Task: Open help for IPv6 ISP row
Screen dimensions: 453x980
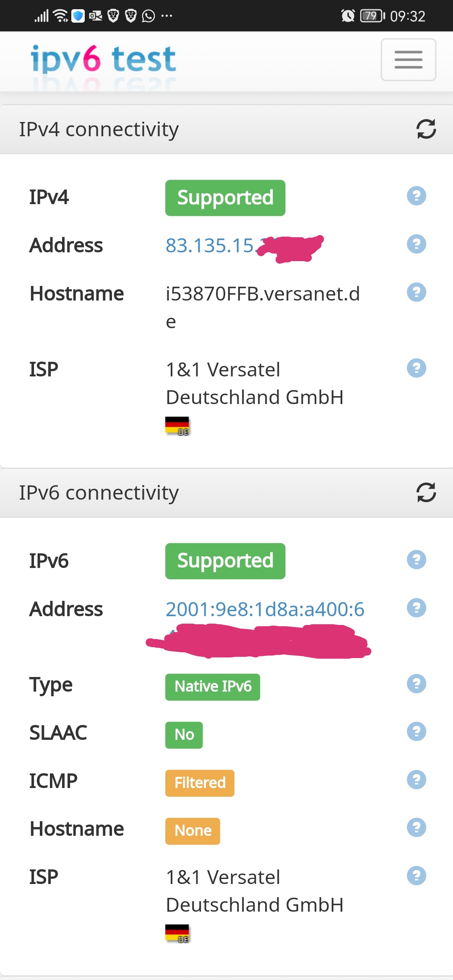Action: (x=417, y=876)
